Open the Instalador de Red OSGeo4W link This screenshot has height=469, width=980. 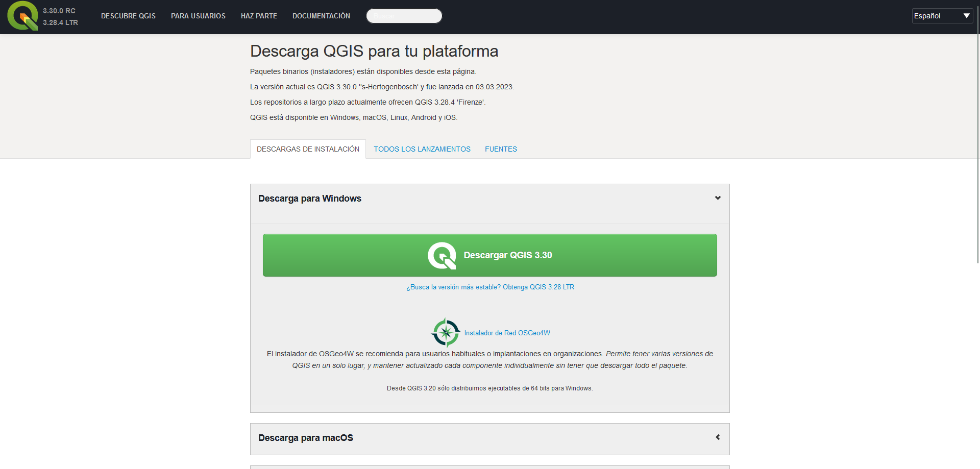507,333
